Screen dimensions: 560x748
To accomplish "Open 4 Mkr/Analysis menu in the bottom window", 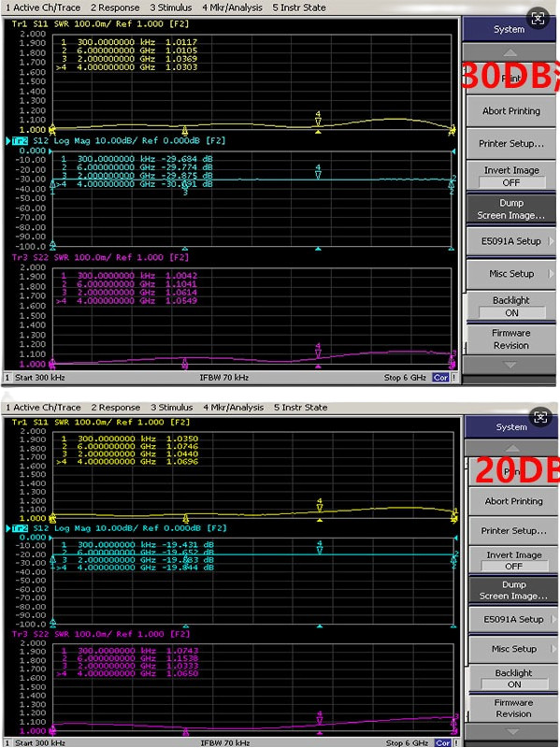I will tap(233, 408).
